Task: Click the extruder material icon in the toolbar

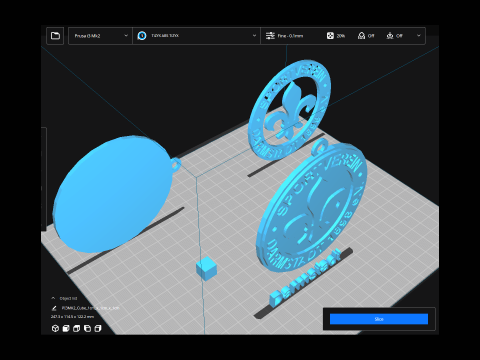Action: pos(142,36)
